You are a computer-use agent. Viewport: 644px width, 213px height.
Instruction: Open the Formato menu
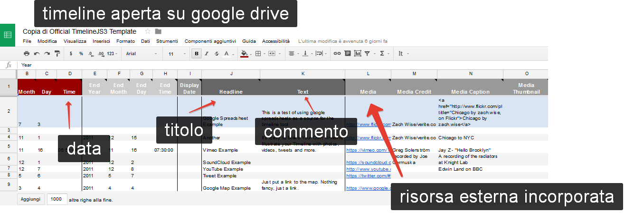pos(125,41)
